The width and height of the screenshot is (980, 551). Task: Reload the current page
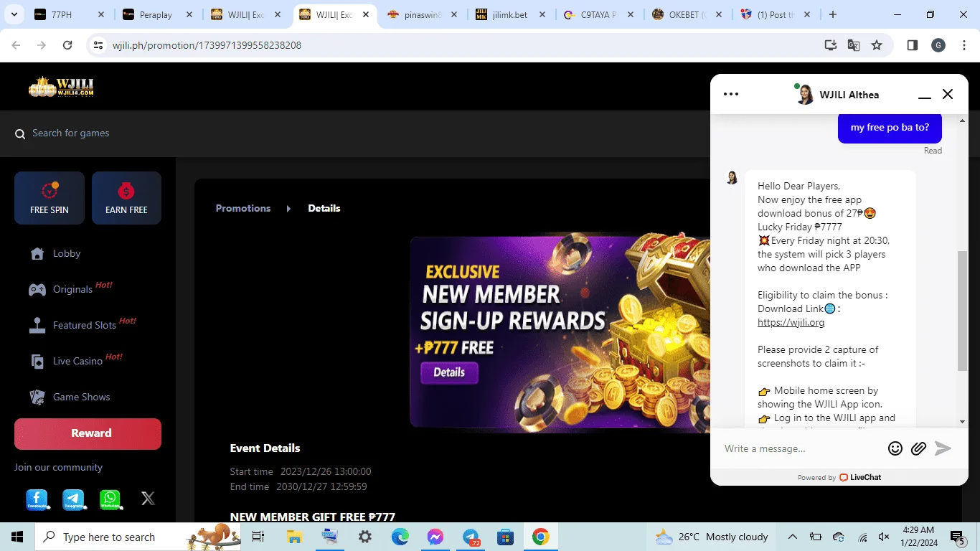click(67, 45)
